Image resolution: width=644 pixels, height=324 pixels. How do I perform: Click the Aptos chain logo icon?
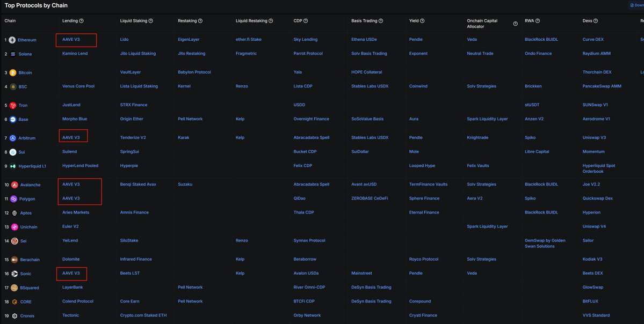(x=15, y=213)
